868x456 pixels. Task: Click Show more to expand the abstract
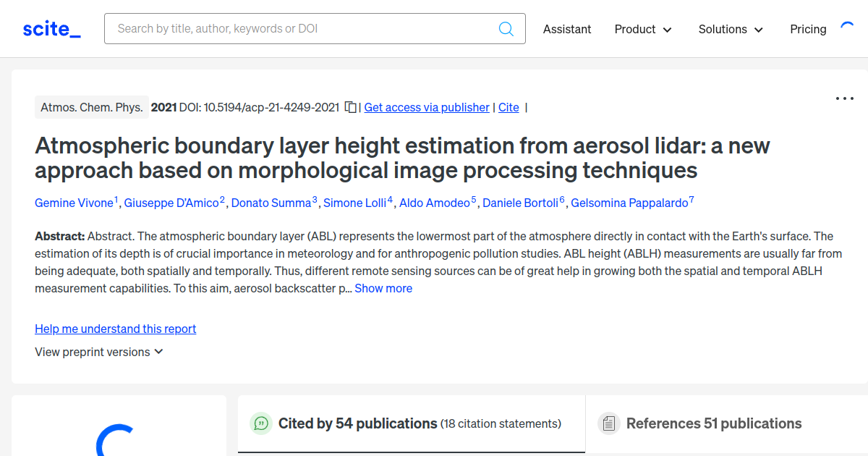click(383, 288)
